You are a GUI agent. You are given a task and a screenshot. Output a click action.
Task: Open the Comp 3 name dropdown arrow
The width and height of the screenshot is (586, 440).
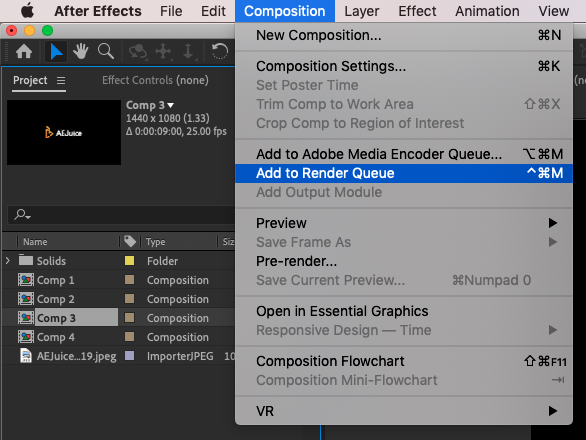171,105
